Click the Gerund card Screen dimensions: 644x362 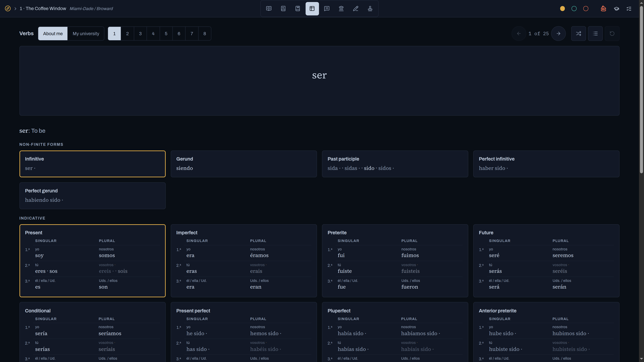(244, 164)
